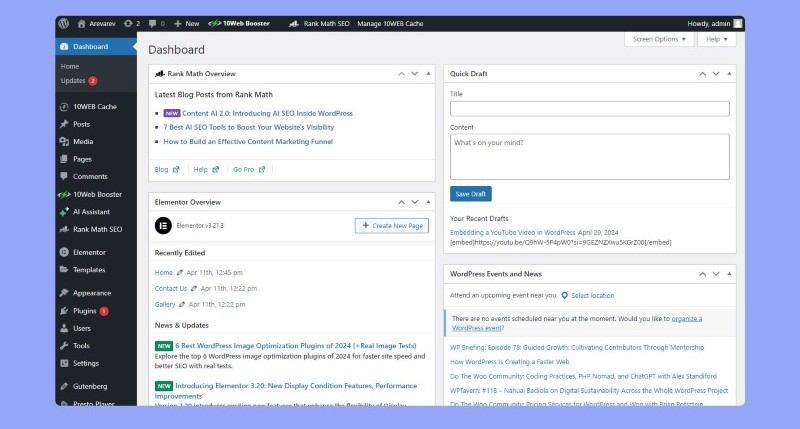Click the Elementor logo in Elementor Overview
800x429 pixels.
(163, 225)
